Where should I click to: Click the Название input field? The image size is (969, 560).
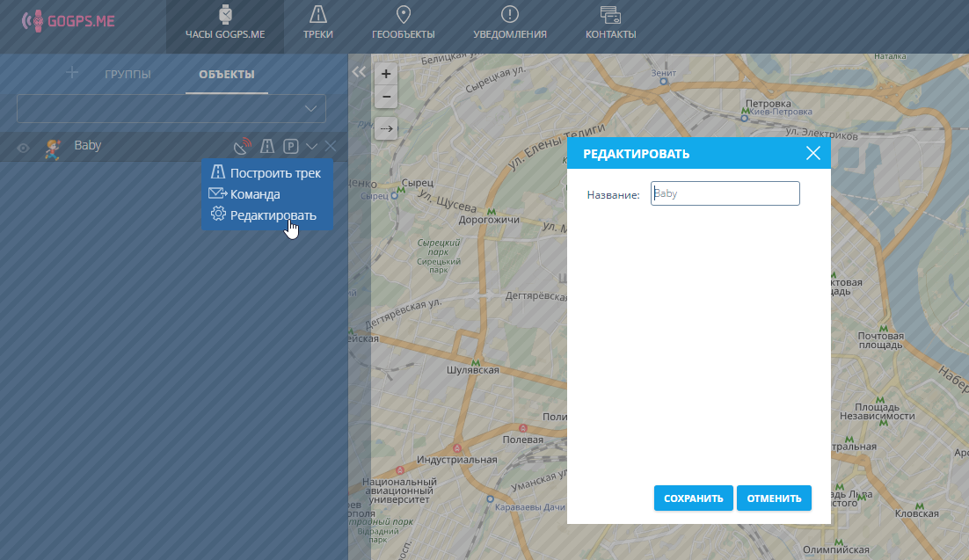tap(725, 193)
